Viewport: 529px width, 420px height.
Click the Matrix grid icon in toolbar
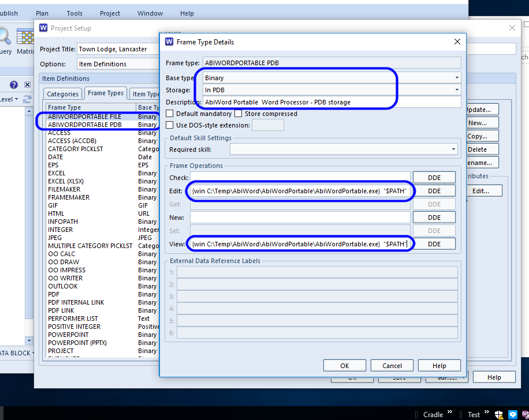click(x=25, y=36)
